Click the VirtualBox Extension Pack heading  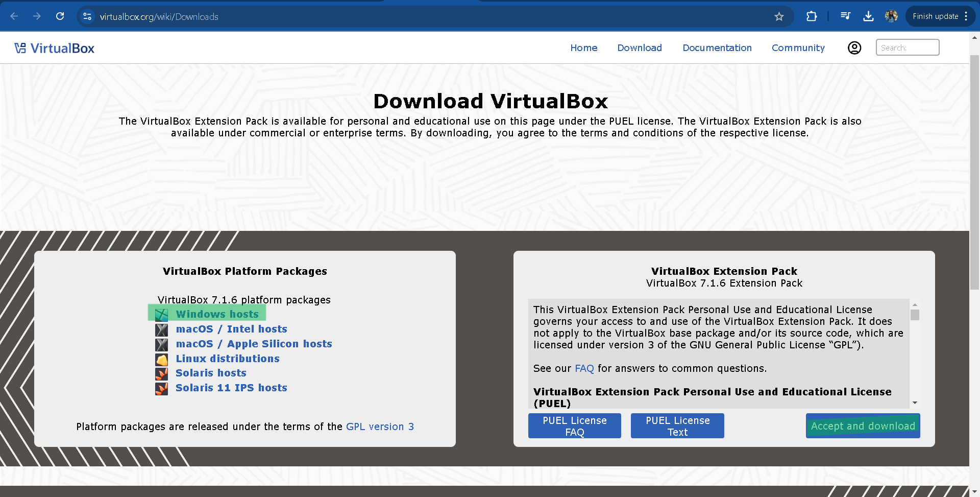(x=724, y=271)
